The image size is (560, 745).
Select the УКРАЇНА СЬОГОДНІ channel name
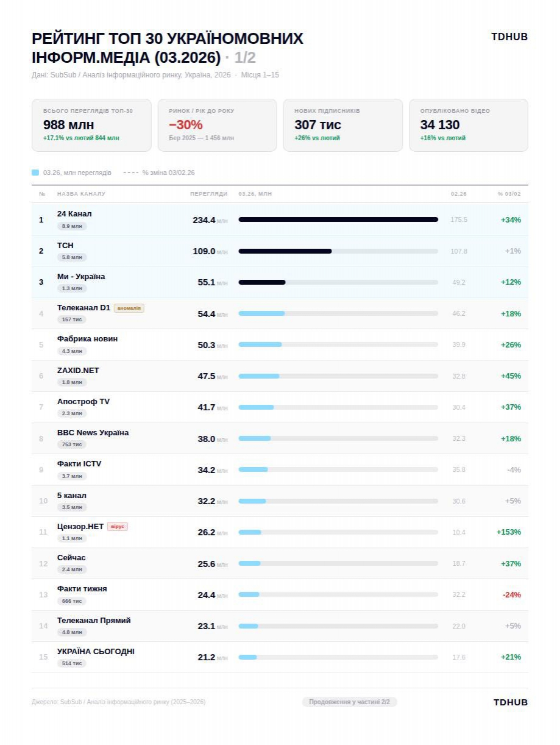tap(96, 652)
